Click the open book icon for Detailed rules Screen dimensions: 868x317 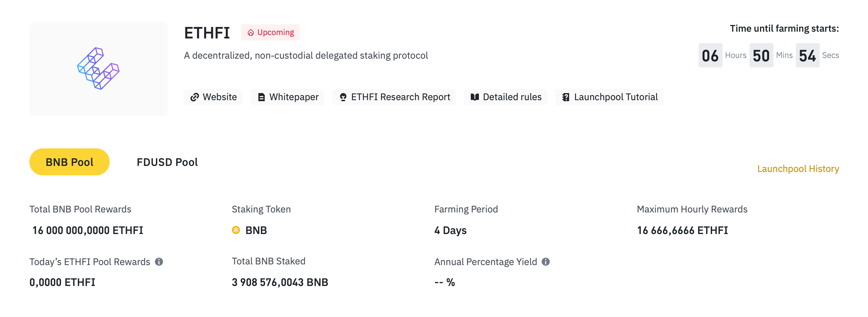tap(474, 97)
